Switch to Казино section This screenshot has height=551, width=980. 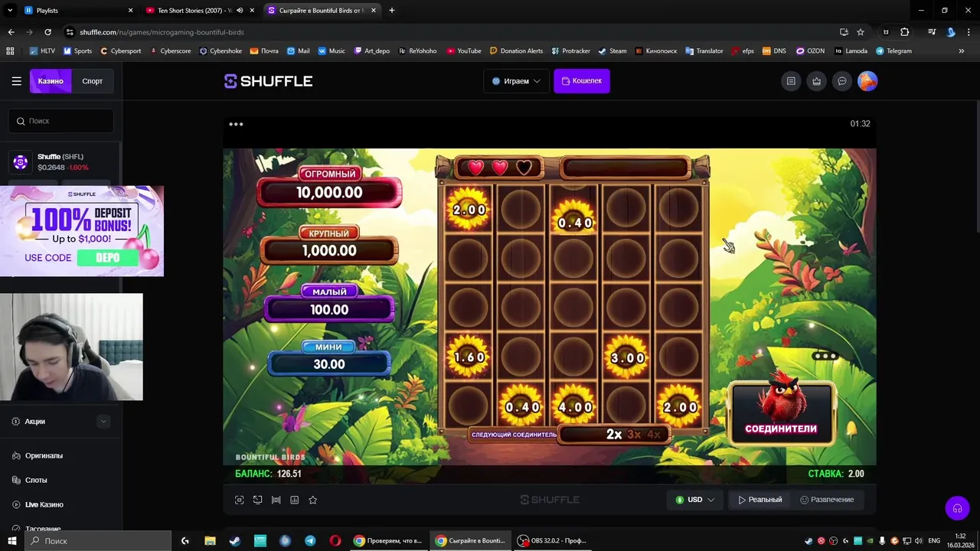tap(51, 81)
